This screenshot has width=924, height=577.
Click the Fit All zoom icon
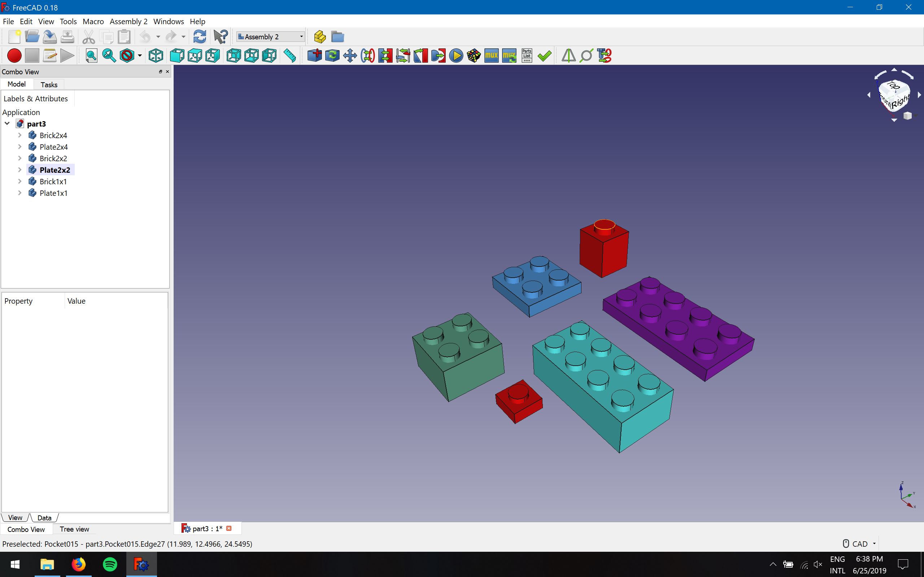point(91,56)
